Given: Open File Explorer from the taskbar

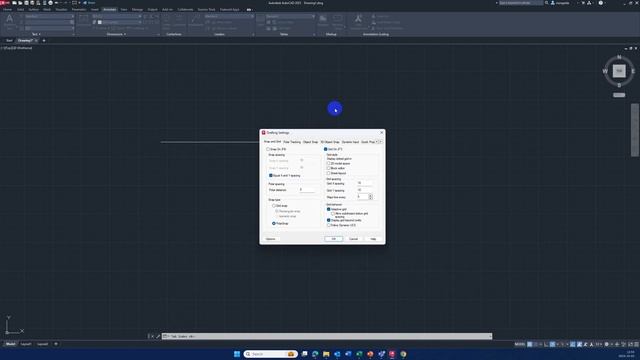Looking at the screenshot, I should pyautogui.click(x=326, y=354).
